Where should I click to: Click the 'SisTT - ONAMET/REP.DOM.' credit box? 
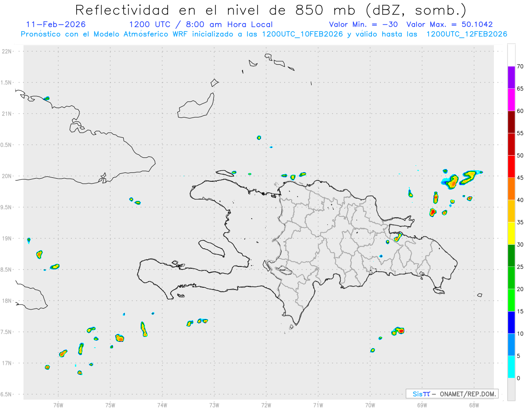(452, 394)
